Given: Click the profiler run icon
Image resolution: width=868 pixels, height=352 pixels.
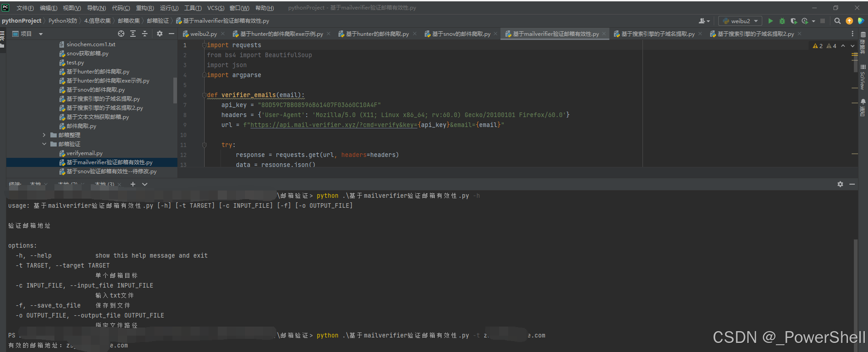Looking at the screenshot, I should [805, 21].
